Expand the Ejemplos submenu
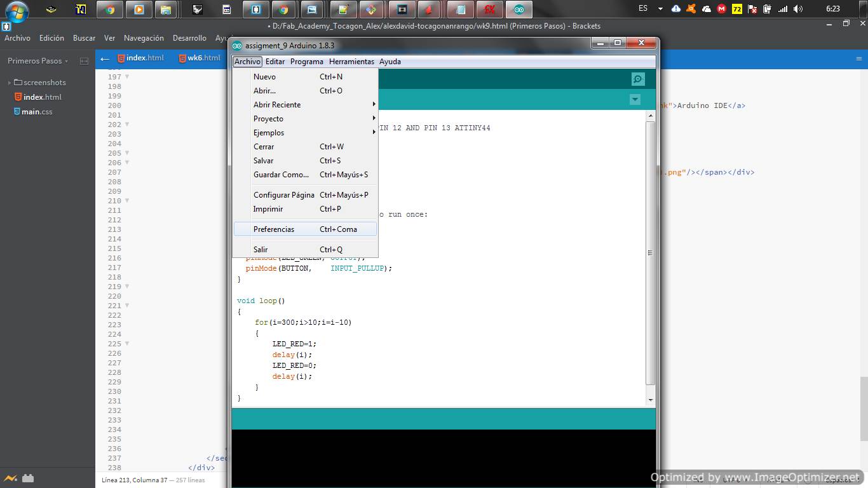Screen dimensions: 868x488 point(305,133)
